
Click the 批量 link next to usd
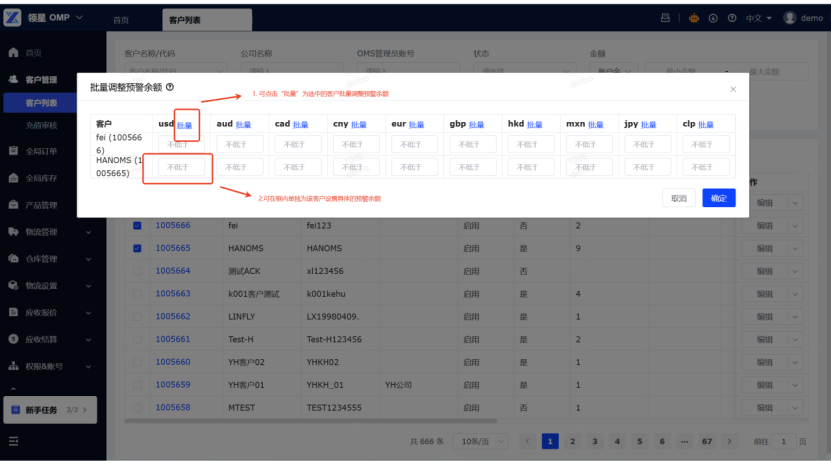[x=185, y=125]
